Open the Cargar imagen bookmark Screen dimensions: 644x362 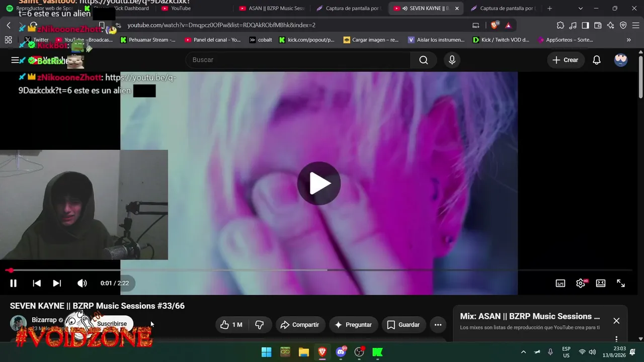(371, 40)
